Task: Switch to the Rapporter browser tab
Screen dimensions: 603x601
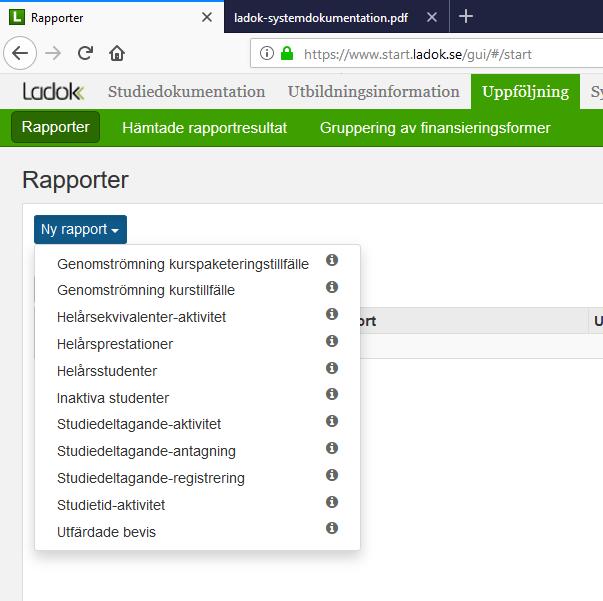Action: point(112,17)
